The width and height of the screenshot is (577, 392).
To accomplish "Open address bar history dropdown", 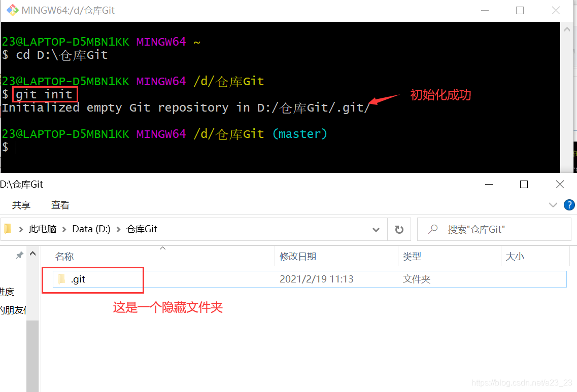I will tap(376, 229).
